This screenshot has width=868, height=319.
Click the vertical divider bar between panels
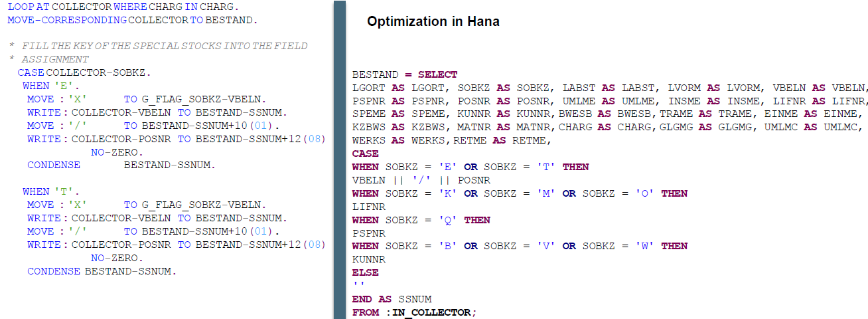[339, 159]
